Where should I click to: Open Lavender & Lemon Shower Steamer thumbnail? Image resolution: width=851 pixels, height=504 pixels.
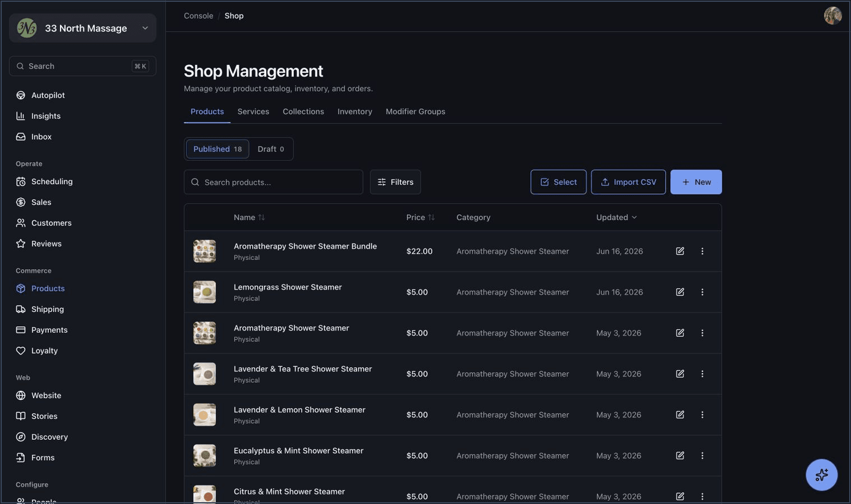click(204, 415)
